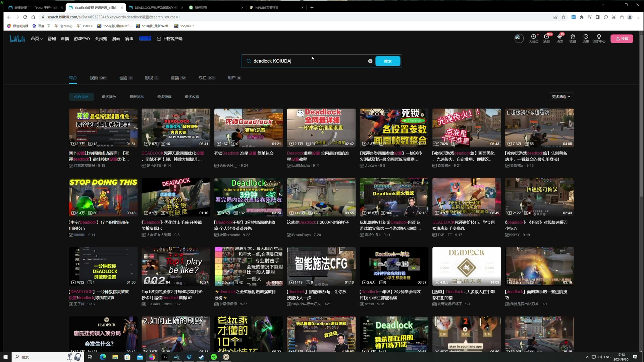Open 大会员 membership icon
Screen dimensions: 644x362
533,39
